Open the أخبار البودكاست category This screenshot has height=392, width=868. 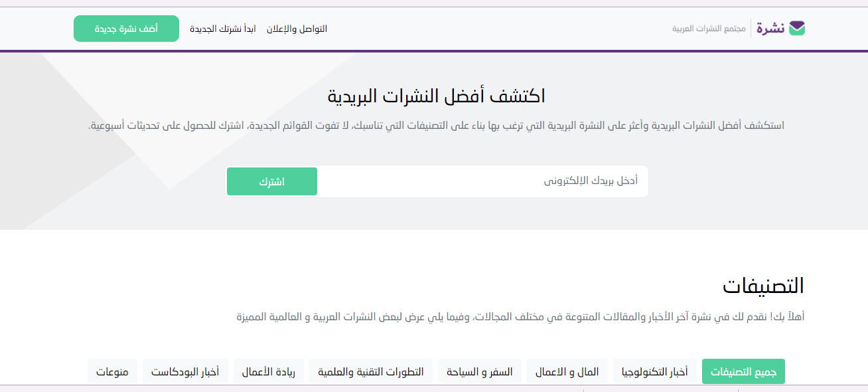point(185,371)
